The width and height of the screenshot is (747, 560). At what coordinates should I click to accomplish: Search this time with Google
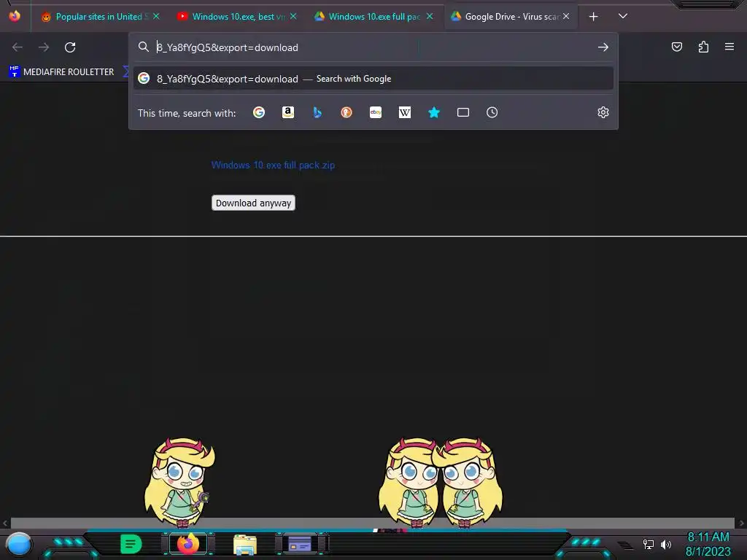259,112
